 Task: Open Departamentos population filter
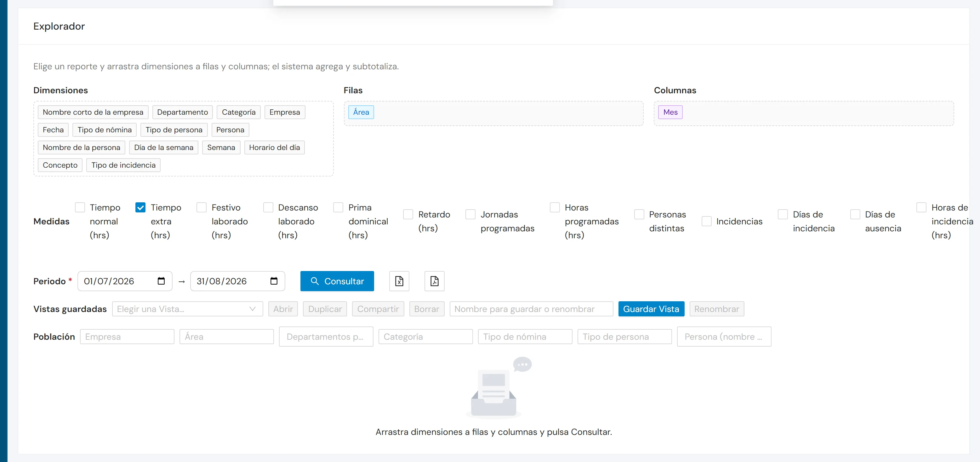326,337
